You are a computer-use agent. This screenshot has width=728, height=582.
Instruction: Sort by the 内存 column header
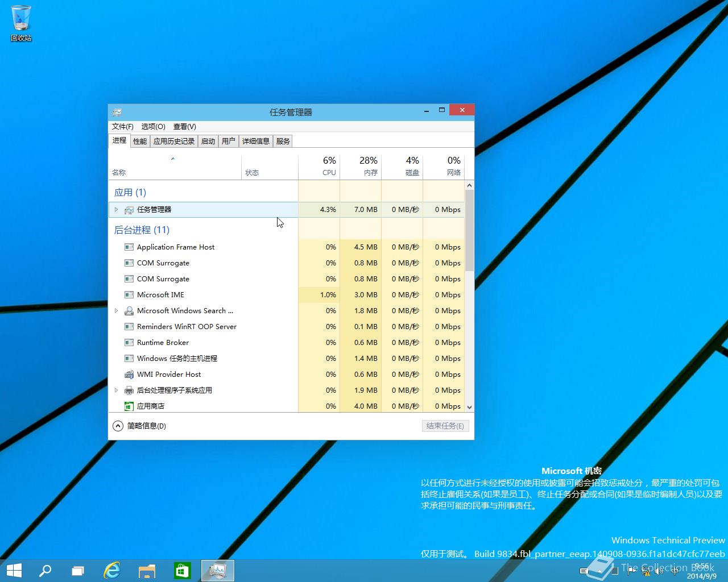pos(361,167)
